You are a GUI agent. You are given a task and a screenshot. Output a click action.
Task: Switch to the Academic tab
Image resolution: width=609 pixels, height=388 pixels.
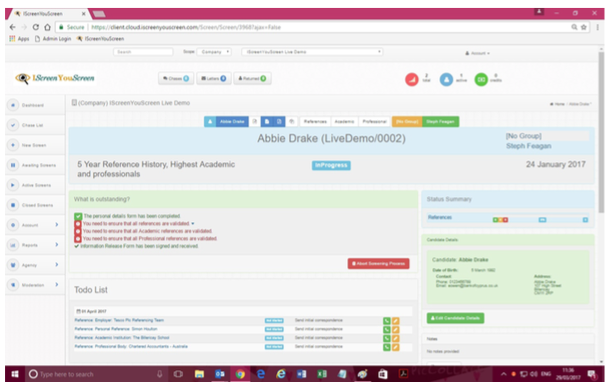click(x=345, y=122)
